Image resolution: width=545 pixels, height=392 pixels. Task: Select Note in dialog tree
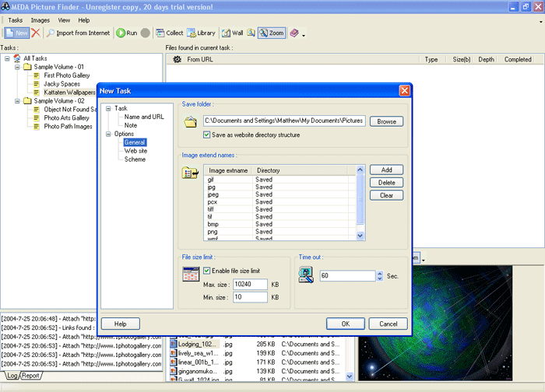tap(131, 125)
